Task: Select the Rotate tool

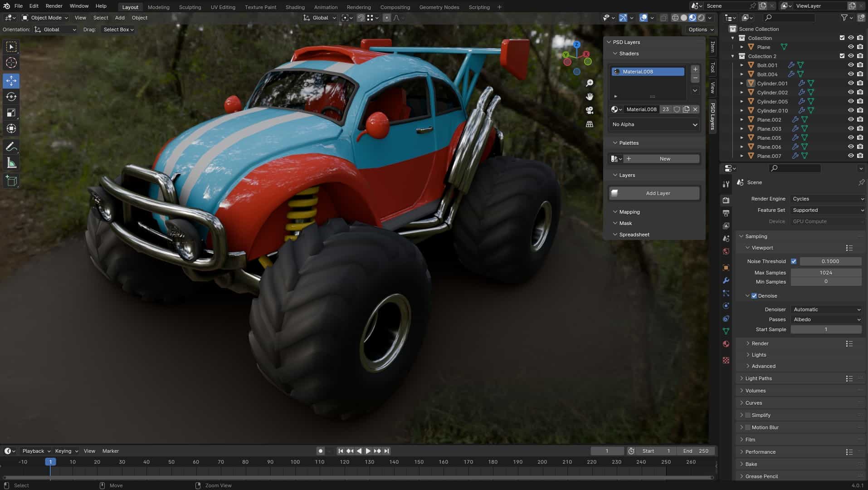Action: [11, 97]
